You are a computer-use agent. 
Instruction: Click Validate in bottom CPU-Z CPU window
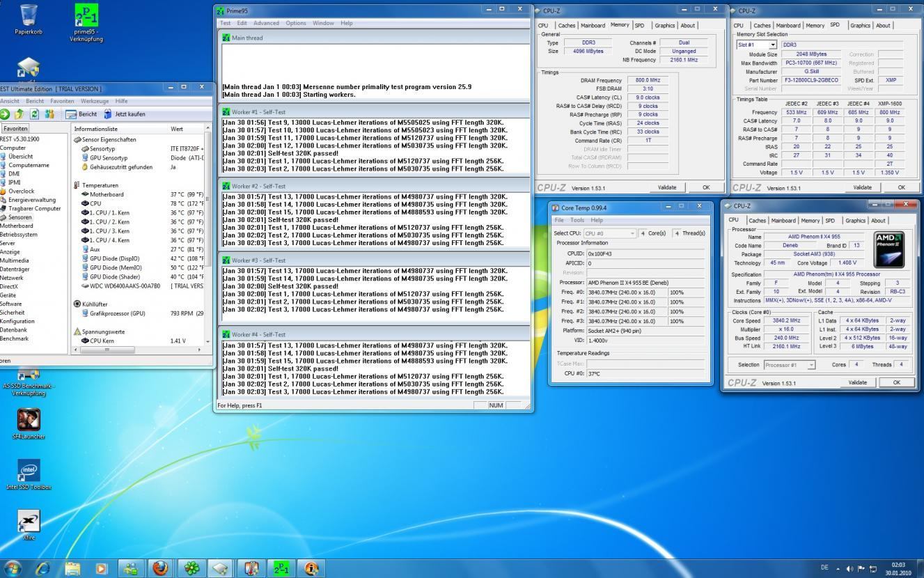tap(858, 382)
